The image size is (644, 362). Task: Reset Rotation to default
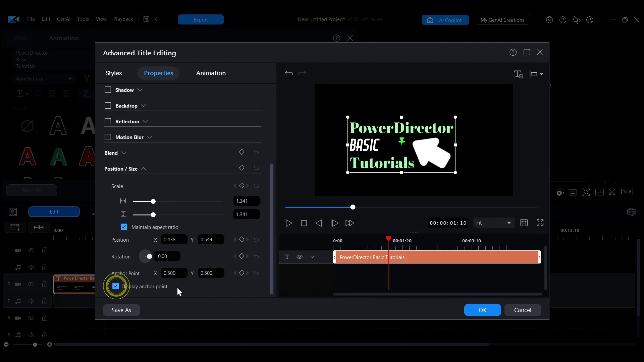point(256,256)
